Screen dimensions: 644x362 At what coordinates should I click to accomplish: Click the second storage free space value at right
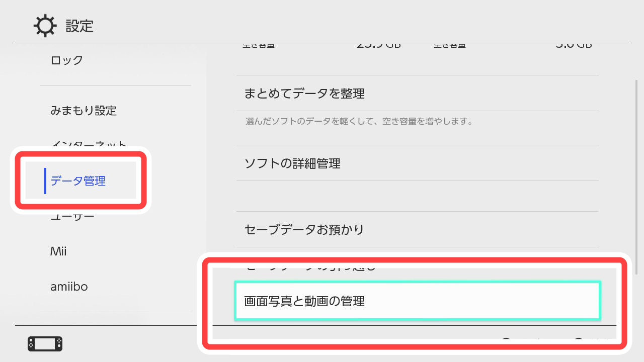573,46
